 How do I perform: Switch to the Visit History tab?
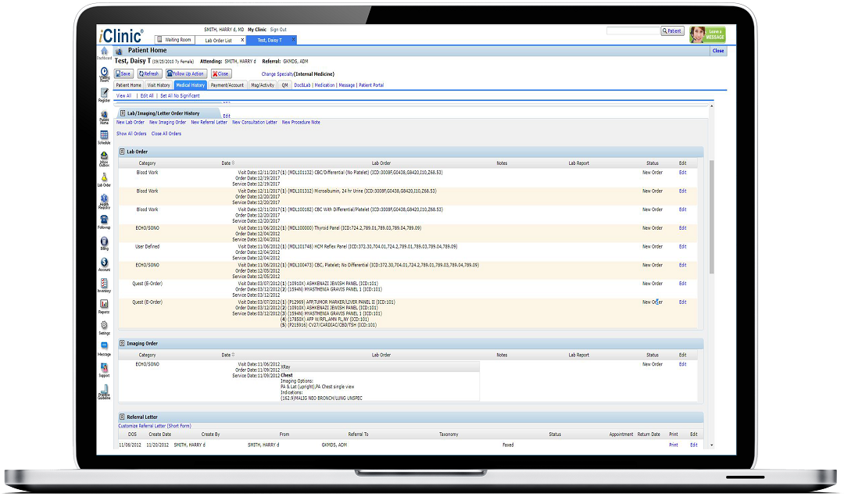pos(158,85)
